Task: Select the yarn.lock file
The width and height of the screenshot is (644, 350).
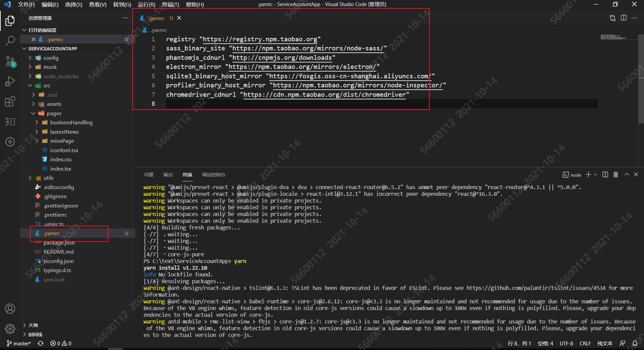Action: (54, 279)
